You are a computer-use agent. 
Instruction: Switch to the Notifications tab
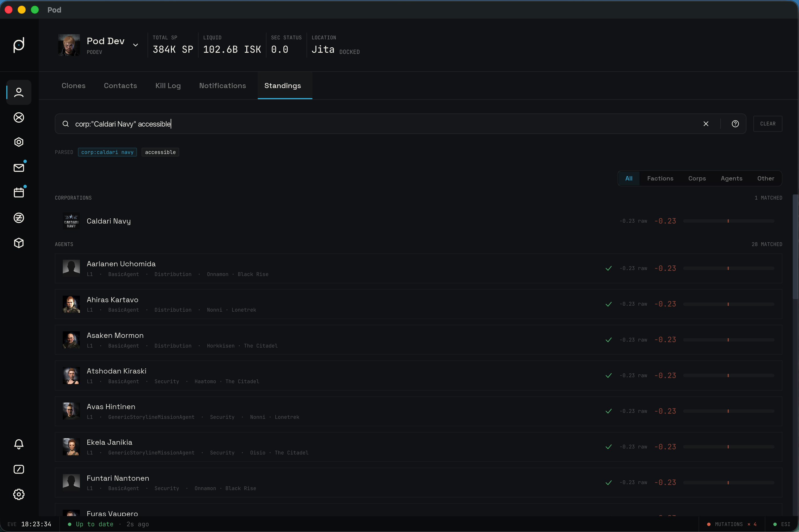tap(223, 86)
